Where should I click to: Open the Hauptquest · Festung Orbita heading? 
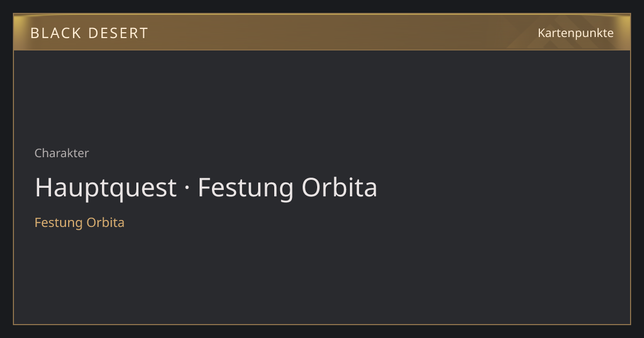pos(206,188)
